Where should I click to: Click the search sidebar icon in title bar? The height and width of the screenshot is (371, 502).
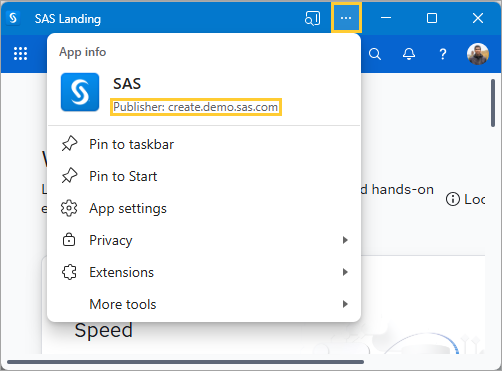pos(312,18)
